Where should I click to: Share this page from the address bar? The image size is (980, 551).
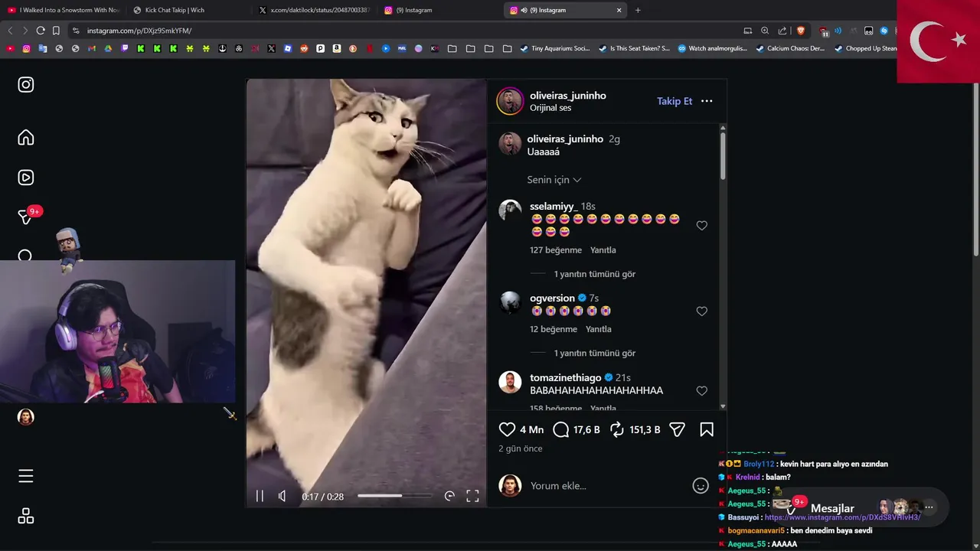point(782,31)
